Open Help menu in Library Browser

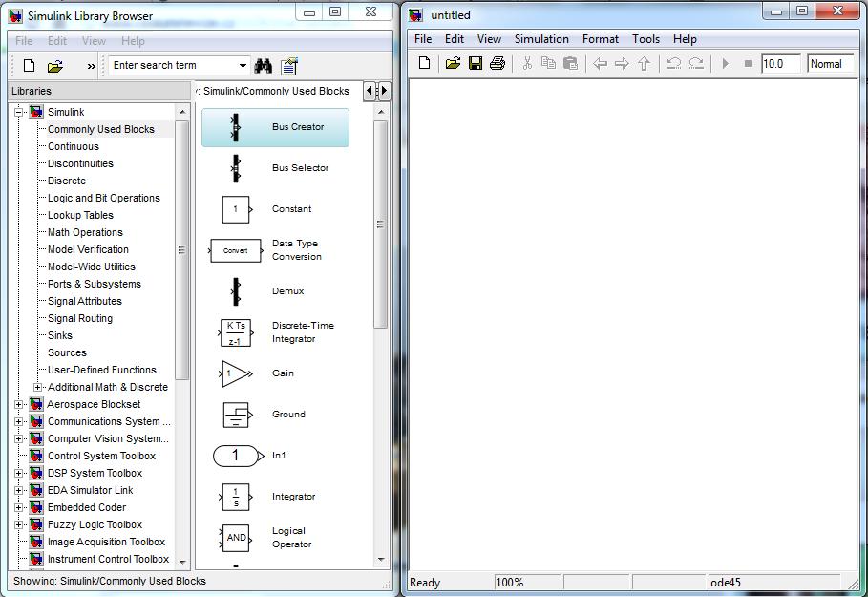point(133,41)
